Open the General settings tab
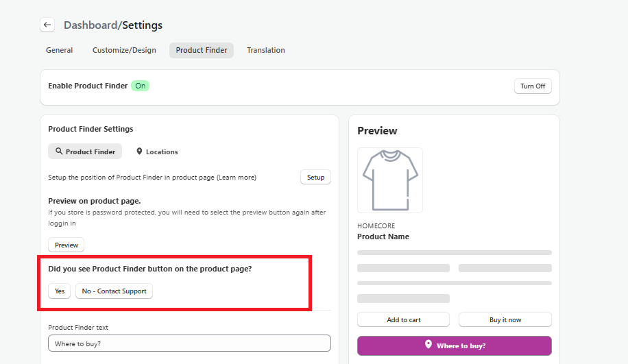Screen dimensions: 628x364 (x=60, y=50)
